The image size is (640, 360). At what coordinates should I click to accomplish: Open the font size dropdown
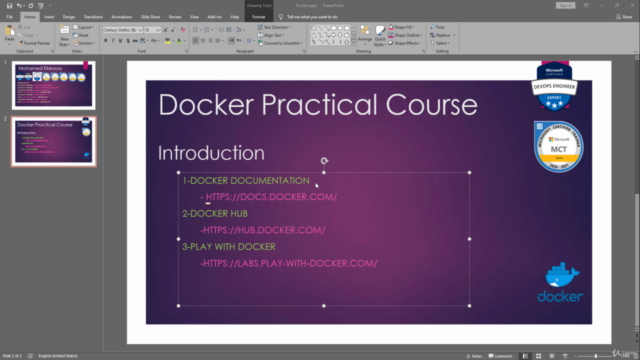coord(158,30)
